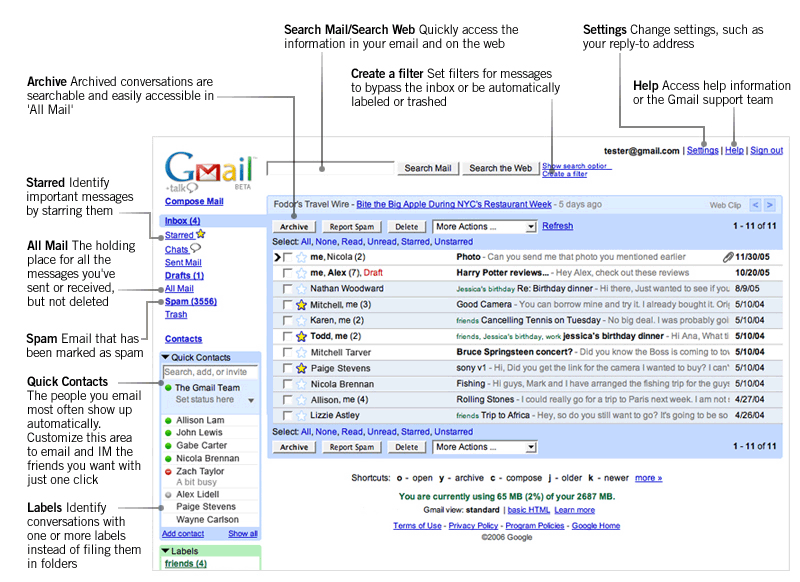Image resolution: width=800 pixels, height=582 pixels.
Task: Star Nicola Brennan's Fishing message
Action: (302, 384)
